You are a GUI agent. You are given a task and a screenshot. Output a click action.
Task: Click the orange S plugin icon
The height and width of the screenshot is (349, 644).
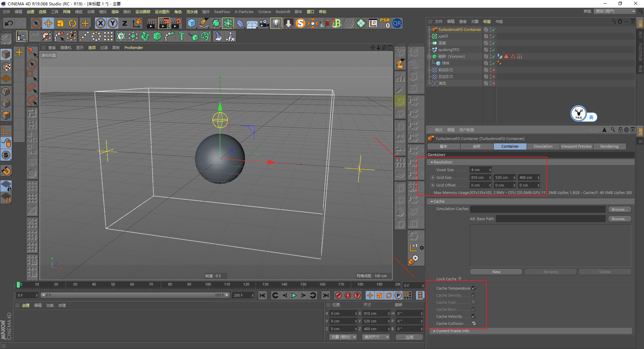(301, 23)
